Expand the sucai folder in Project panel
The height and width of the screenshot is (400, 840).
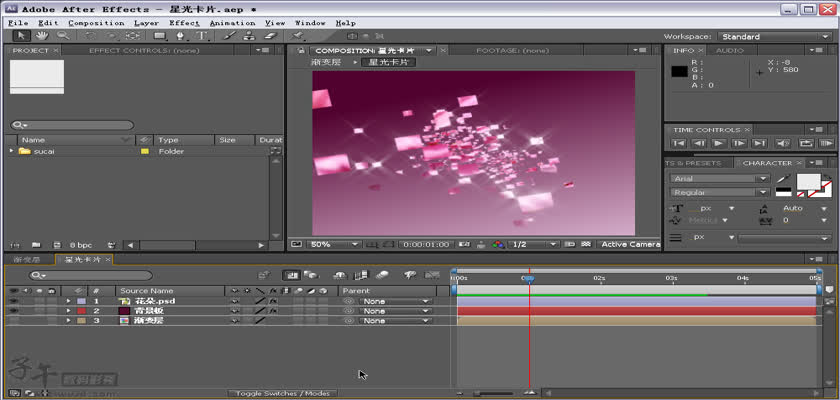(x=12, y=151)
